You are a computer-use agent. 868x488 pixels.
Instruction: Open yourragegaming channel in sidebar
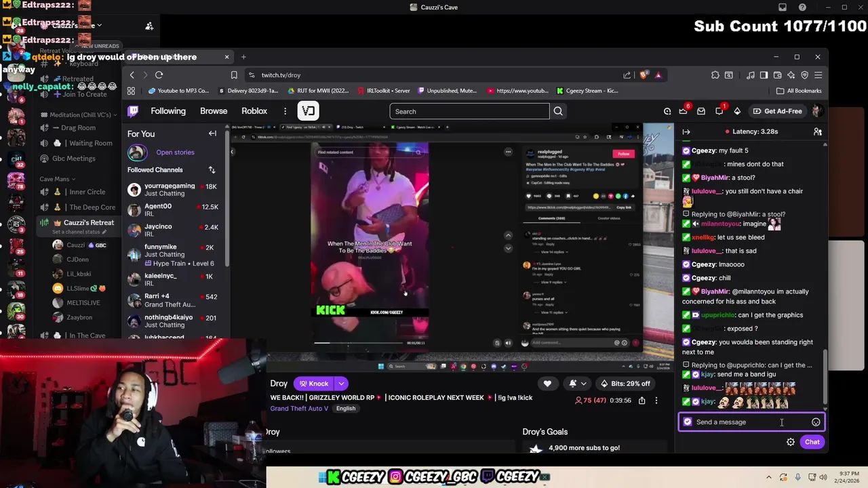(x=175, y=190)
